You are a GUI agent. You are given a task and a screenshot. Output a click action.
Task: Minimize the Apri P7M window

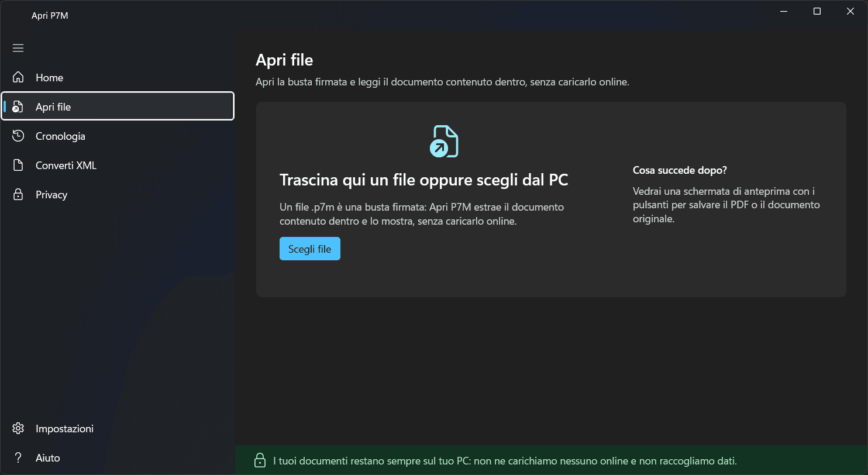(784, 11)
